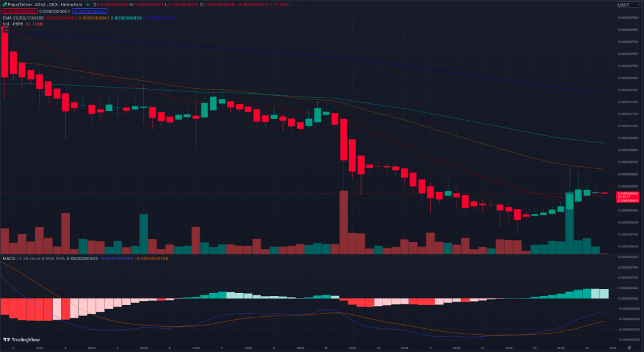Click the blue buy price box 0.0000006434
Image resolution: width=644 pixels, height=352 pixels.
tap(89, 11)
